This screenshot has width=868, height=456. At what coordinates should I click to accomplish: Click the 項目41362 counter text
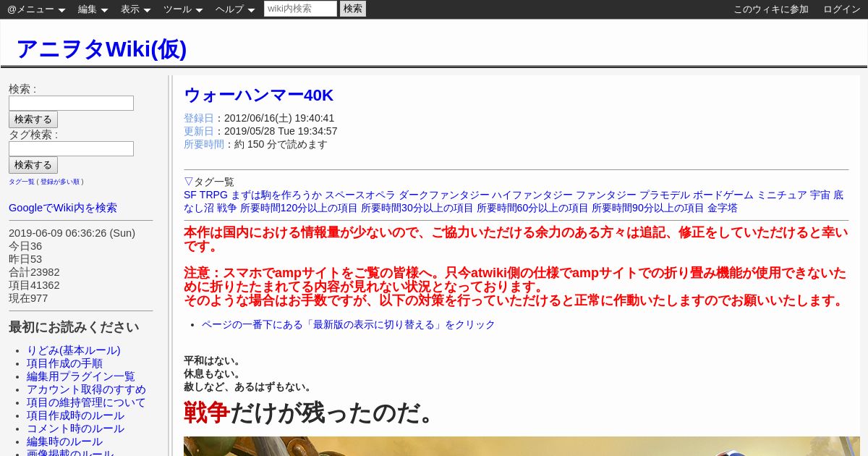[x=34, y=285]
